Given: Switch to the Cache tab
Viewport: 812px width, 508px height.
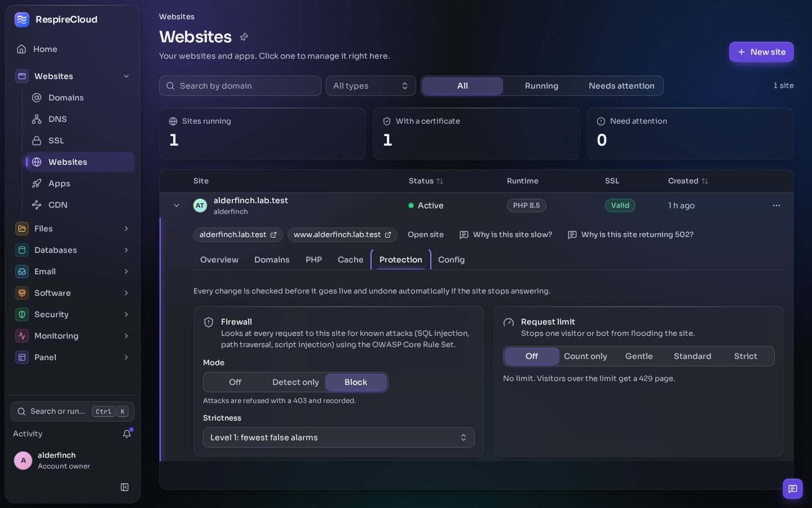Looking at the screenshot, I should click(350, 260).
